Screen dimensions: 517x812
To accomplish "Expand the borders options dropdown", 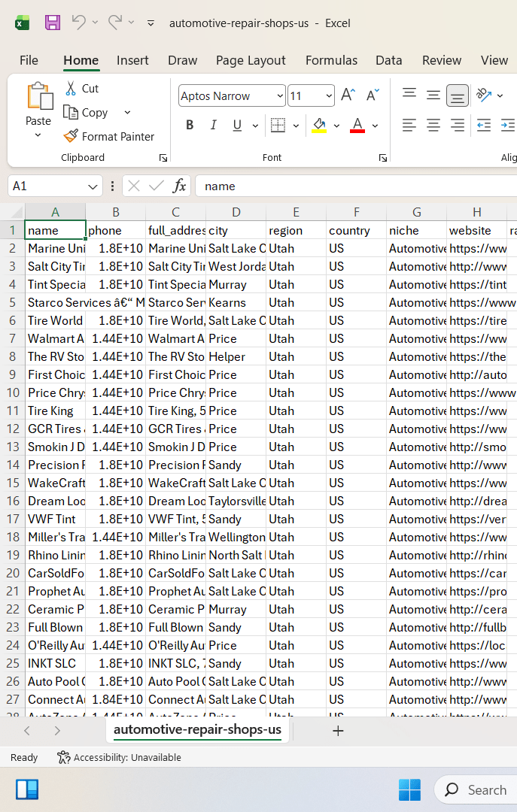I will click(x=296, y=126).
